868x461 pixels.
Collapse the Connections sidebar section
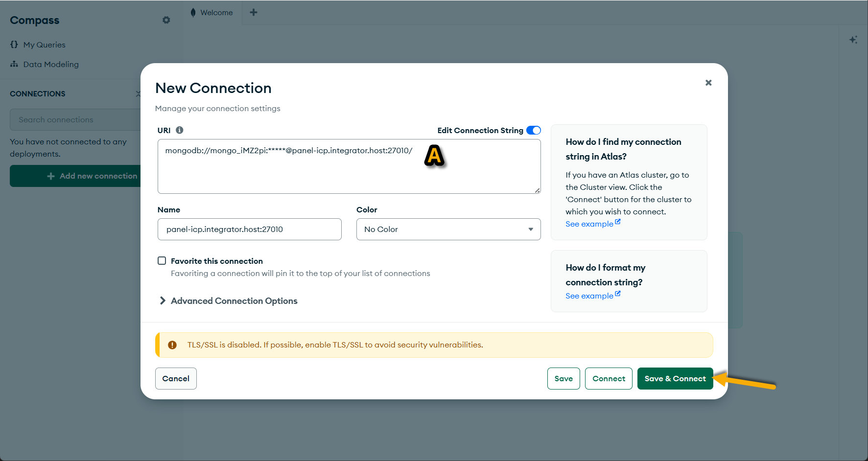point(138,93)
